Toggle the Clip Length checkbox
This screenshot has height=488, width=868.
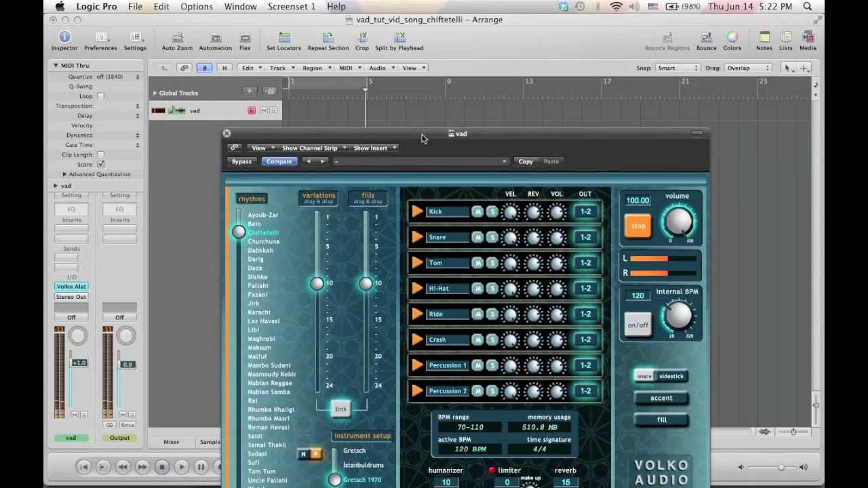point(100,155)
